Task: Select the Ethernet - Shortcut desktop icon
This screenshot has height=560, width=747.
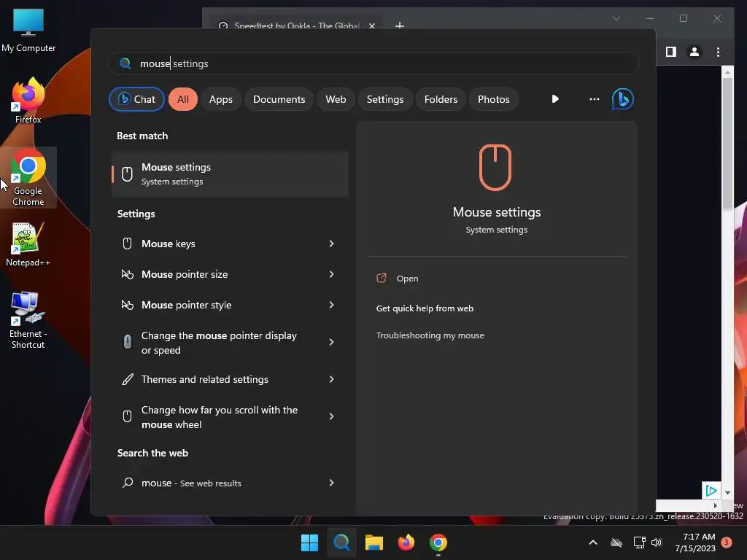Action: [x=28, y=320]
